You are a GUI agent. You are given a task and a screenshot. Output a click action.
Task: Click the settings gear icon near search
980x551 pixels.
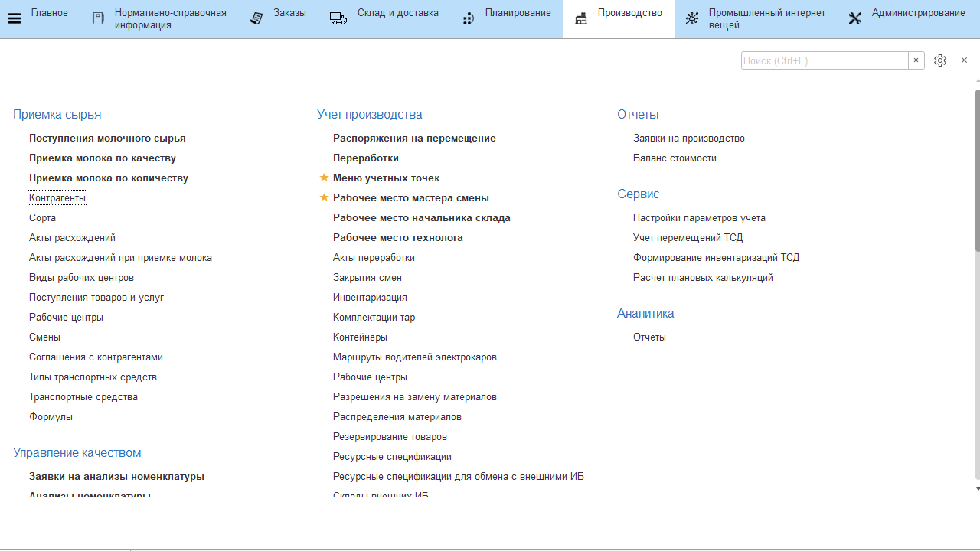pyautogui.click(x=940, y=60)
